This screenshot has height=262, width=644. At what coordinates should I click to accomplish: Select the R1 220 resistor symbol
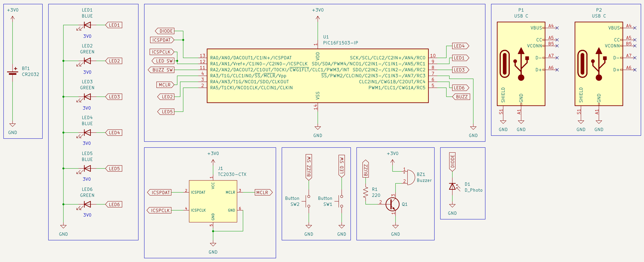366,192
